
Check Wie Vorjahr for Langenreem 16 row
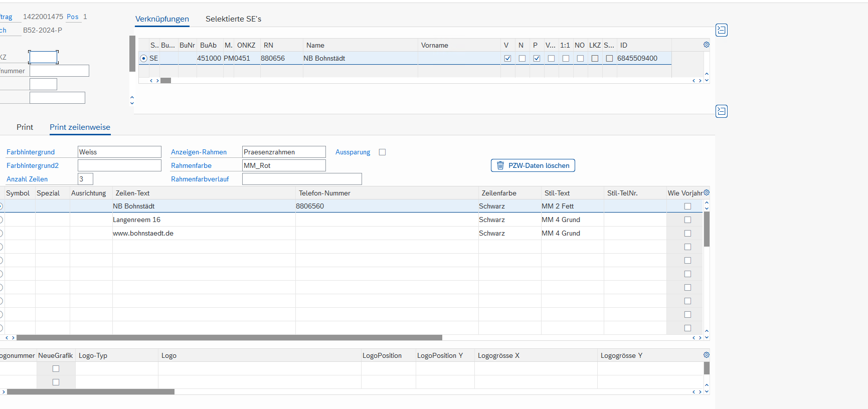687,220
